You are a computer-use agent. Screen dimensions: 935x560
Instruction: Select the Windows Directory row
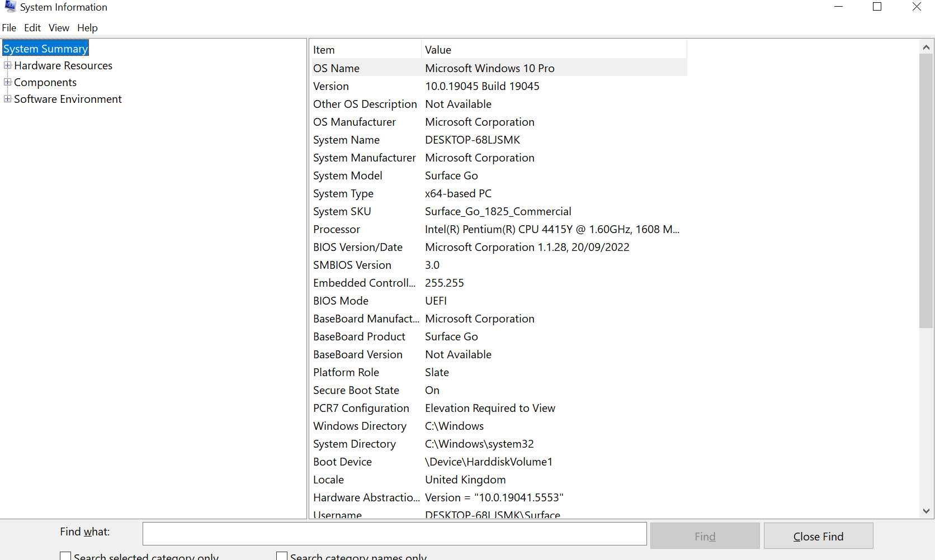pos(498,426)
